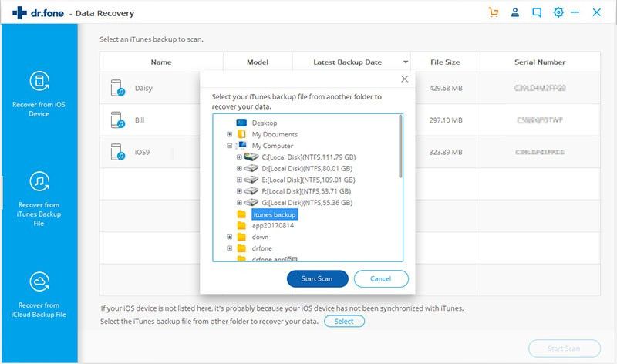Expand the F: Local Disk node

point(239,191)
